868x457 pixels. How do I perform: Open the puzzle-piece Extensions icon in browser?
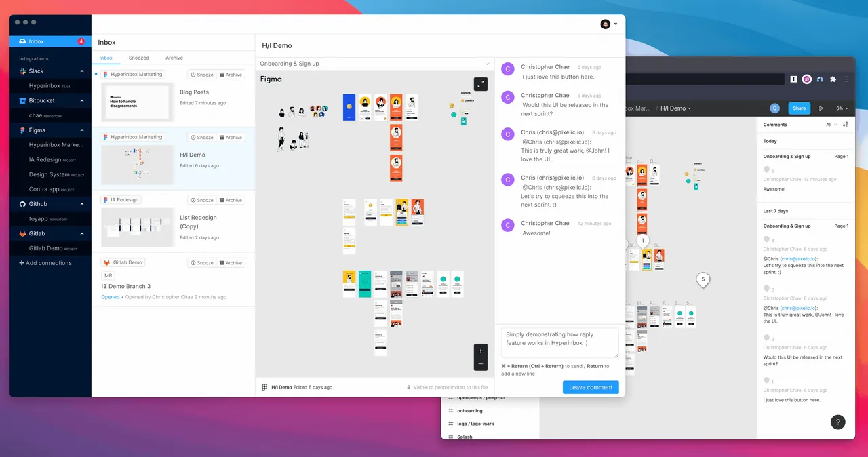tap(833, 79)
